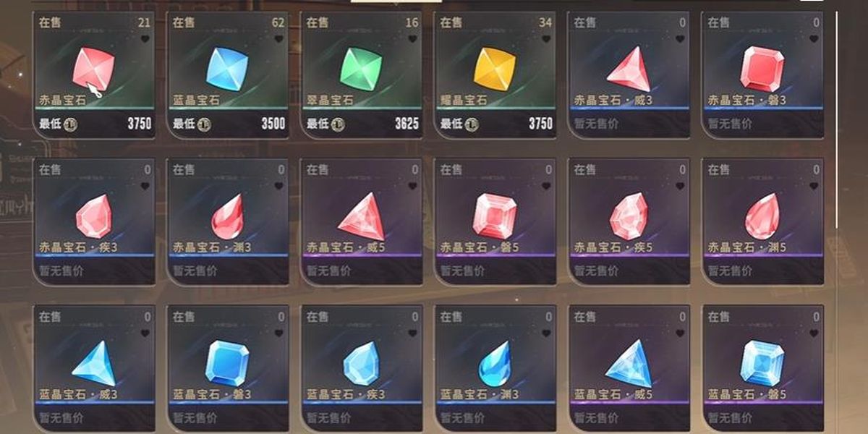Click the coin icon on 耀晶宝石 card
The image size is (868, 434).
[x=472, y=124]
